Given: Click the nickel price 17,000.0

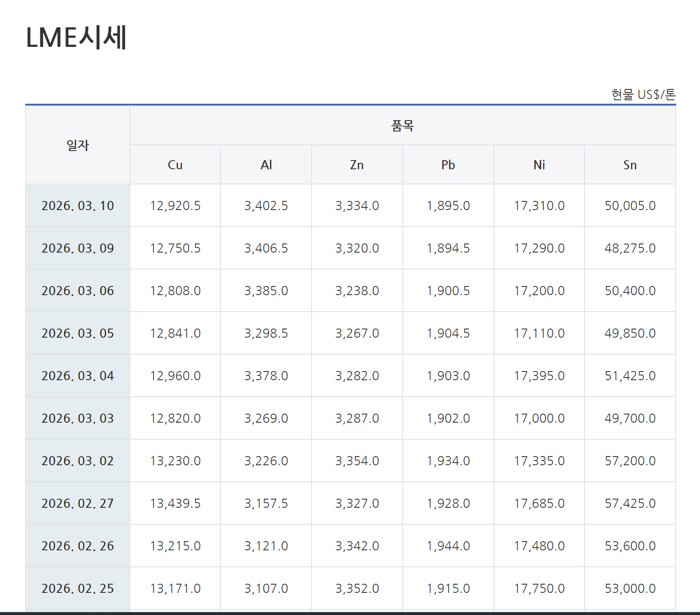Looking at the screenshot, I should 539,418.
